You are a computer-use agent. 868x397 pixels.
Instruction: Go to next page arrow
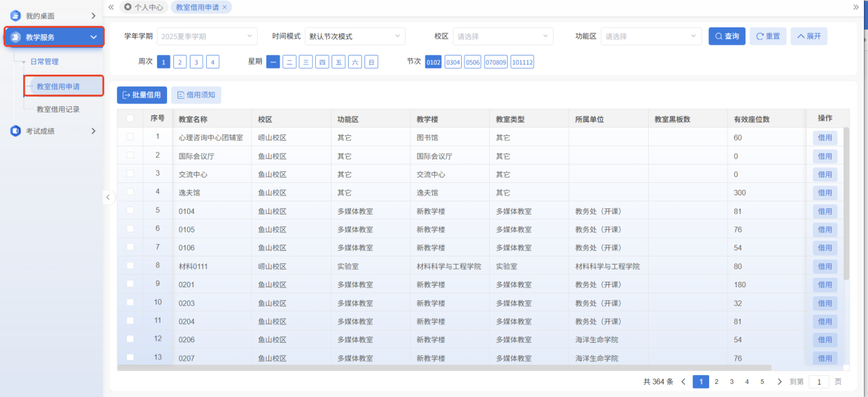tap(780, 382)
